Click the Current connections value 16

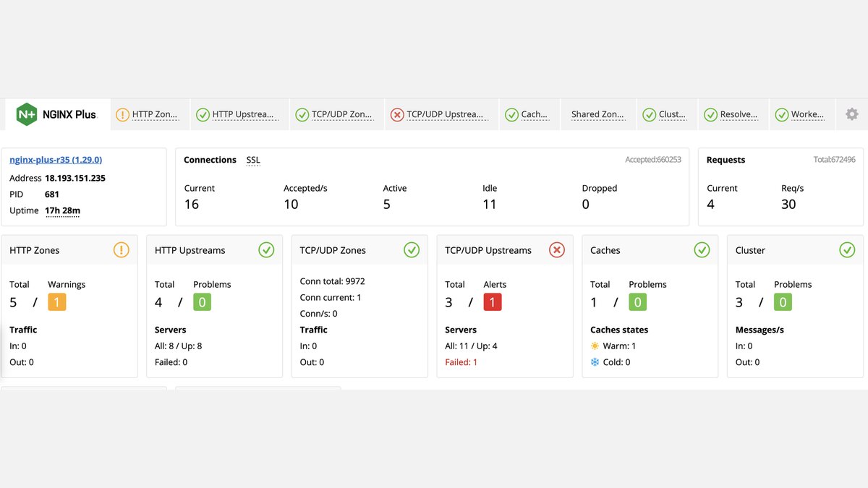[x=192, y=204]
